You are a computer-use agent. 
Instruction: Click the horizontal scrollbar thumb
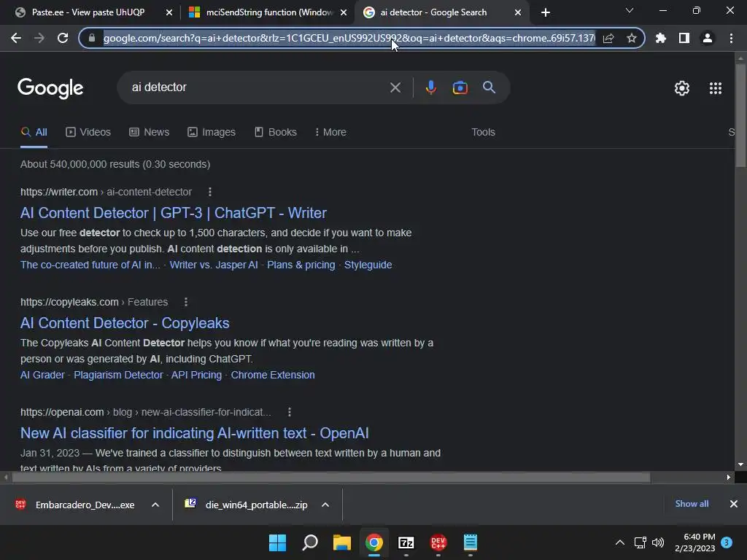click(331, 477)
